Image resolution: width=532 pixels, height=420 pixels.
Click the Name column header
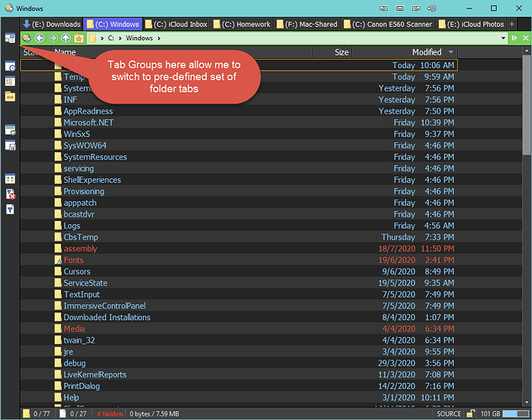point(182,52)
